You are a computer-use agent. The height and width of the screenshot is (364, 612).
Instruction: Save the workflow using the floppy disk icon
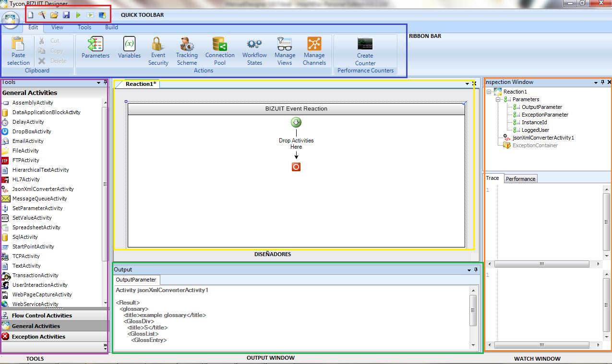[66, 15]
